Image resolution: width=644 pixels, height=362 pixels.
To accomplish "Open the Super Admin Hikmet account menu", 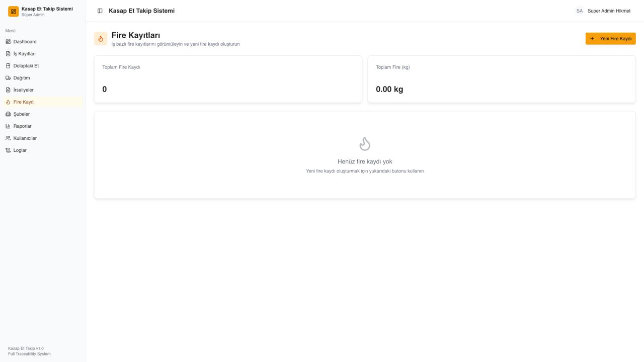I will 609,11.
